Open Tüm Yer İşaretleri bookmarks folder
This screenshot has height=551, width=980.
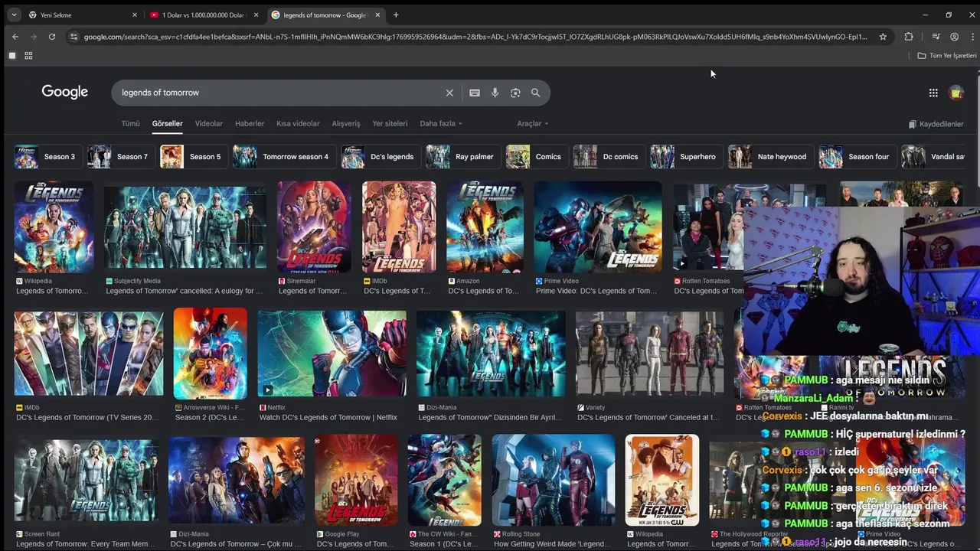click(947, 56)
